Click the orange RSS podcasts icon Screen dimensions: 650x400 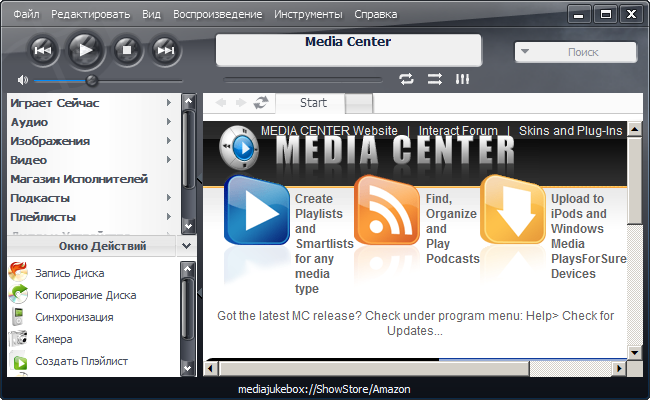[x=387, y=210]
